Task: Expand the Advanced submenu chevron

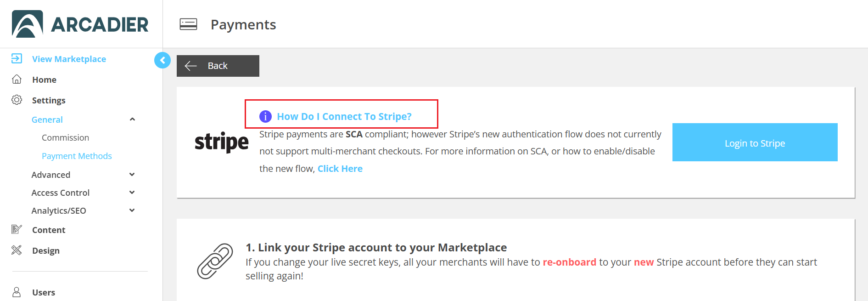Action: [132, 175]
